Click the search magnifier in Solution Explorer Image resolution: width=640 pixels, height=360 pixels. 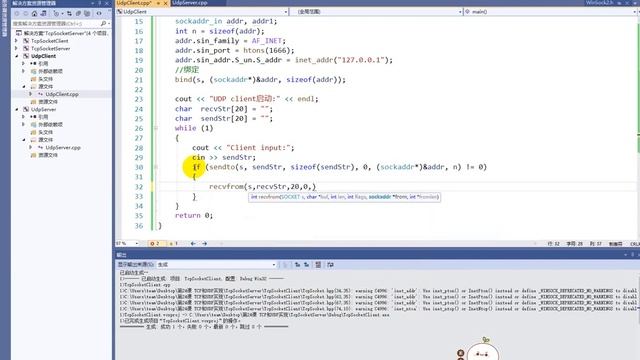103,24
